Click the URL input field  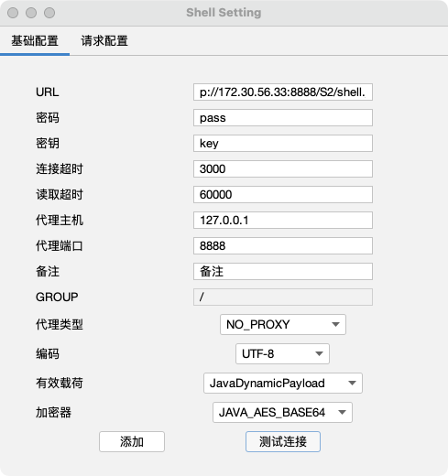[283, 92]
